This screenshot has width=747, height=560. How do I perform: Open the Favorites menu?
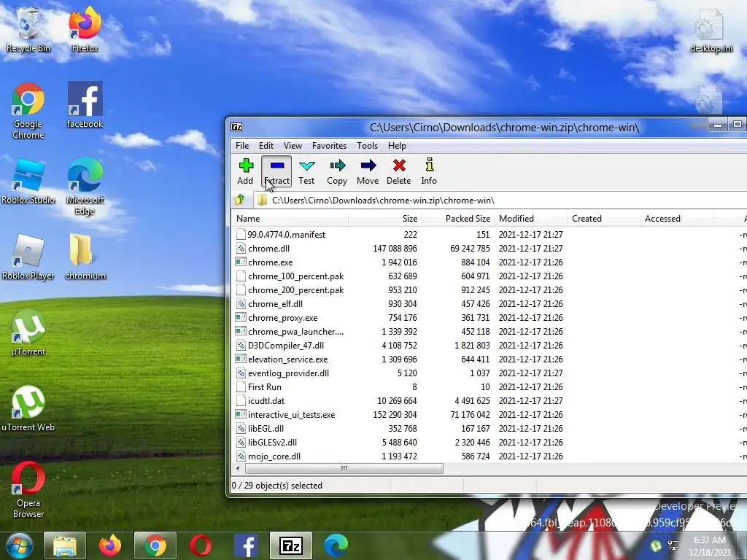click(x=329, y=146)
